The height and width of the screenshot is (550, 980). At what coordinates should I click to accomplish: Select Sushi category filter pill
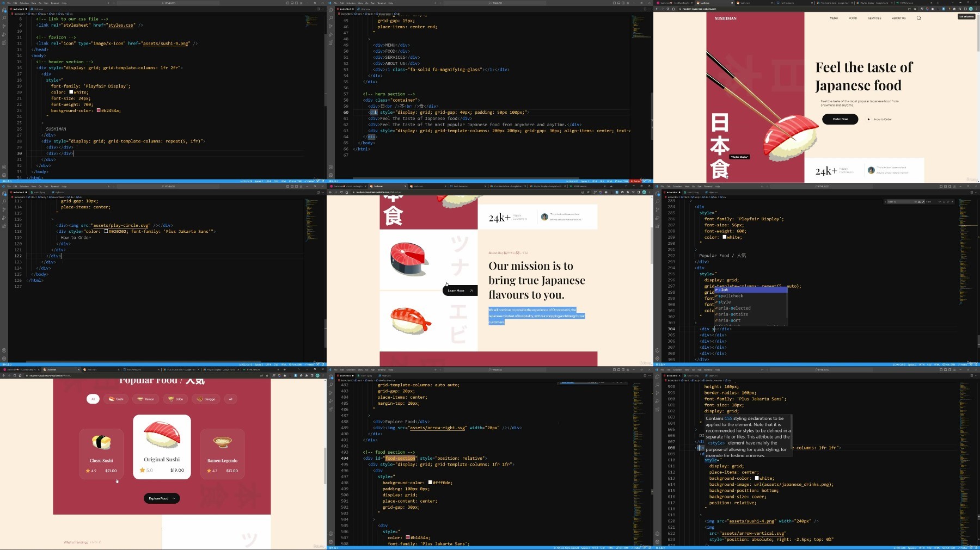[x=116, y=399]
